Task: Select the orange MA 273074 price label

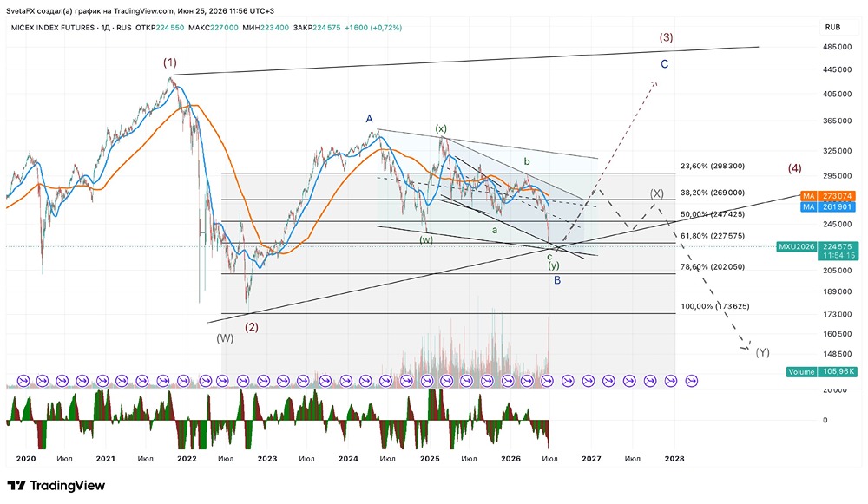Action: pos(829,196)
